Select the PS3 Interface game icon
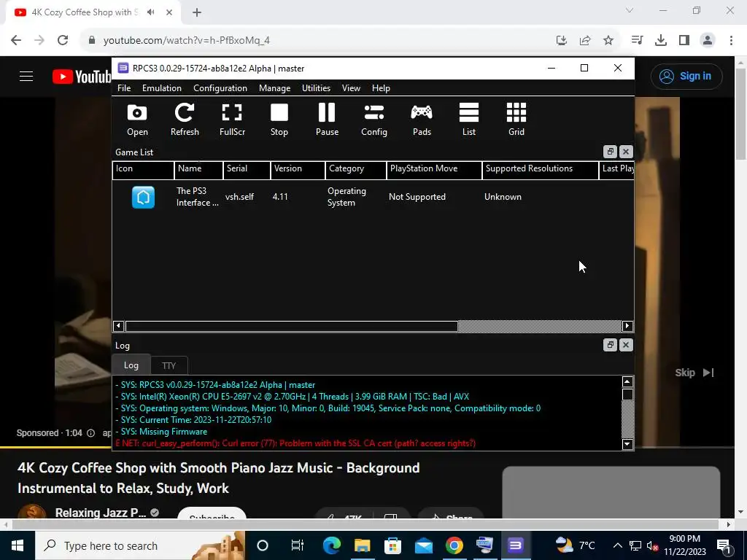 tap(144, 197)
